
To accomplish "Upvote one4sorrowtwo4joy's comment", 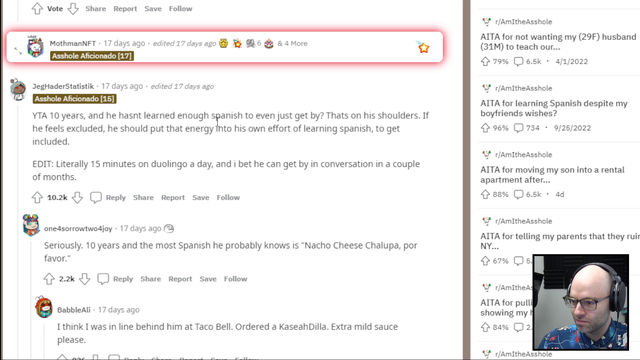I will (x=49, y=279).
